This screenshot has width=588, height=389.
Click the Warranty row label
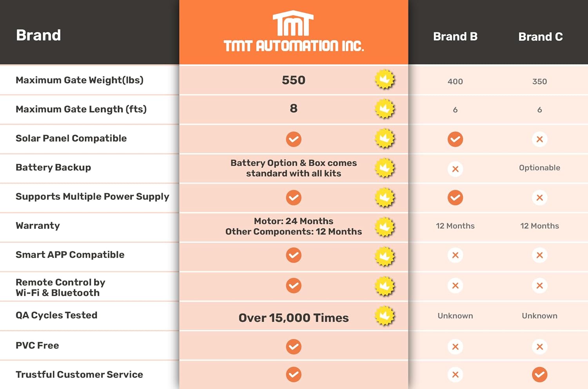[38, 225]
